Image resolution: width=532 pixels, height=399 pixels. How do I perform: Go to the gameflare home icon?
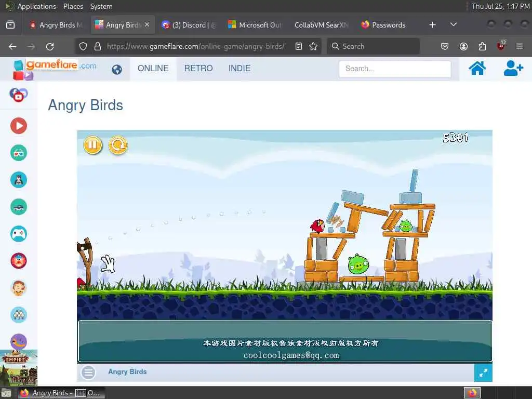477,68
